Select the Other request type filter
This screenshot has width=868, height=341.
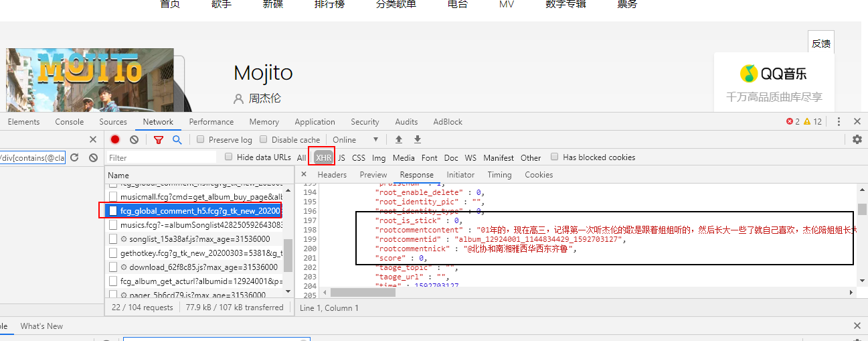531,157
